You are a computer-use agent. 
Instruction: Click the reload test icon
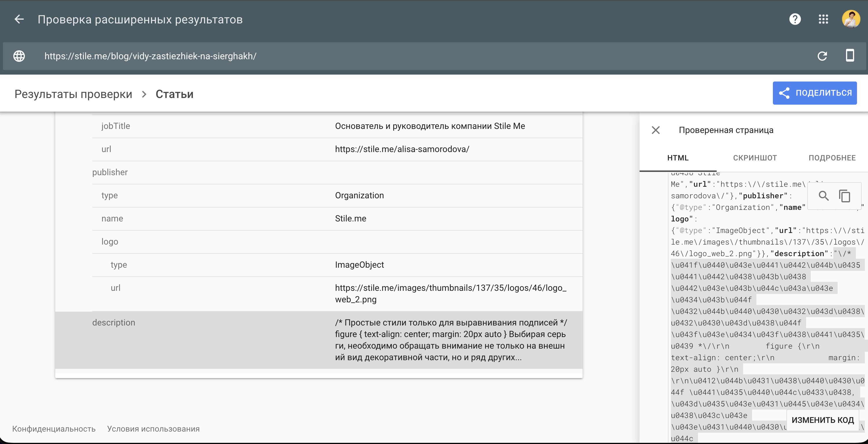pos(822,56)
